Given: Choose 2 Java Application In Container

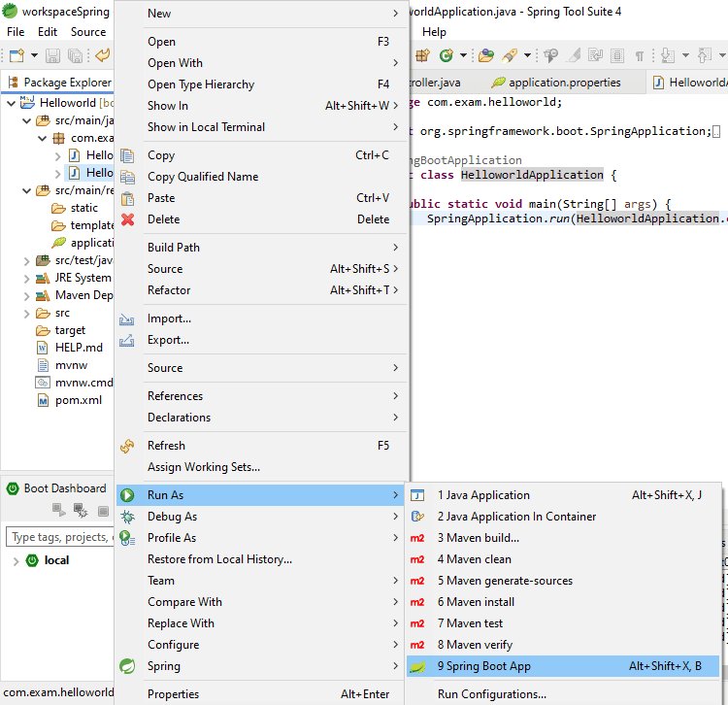Looking at the screenshot, I should pos(563,517).
